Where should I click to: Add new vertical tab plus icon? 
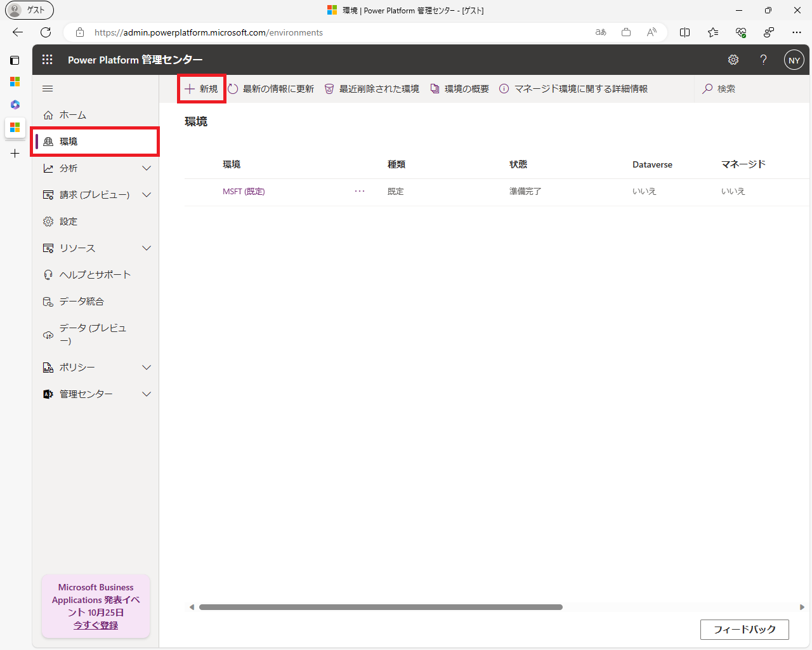(x=15, y=153)
